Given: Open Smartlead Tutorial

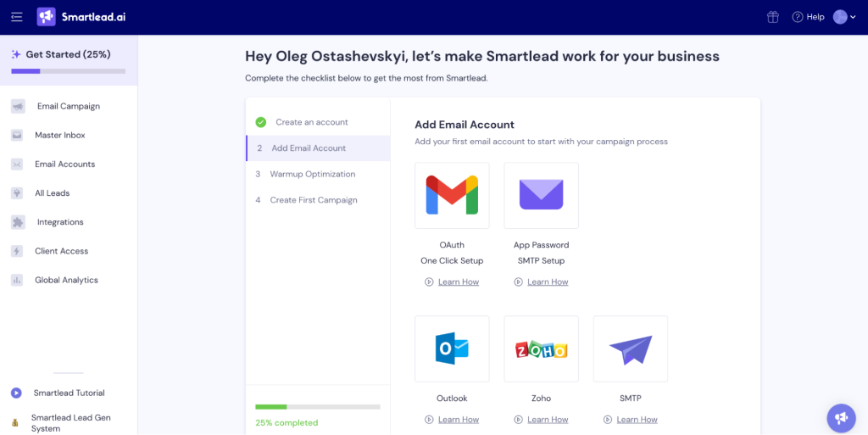Looking at the screenshot, I should coord(69,393).
